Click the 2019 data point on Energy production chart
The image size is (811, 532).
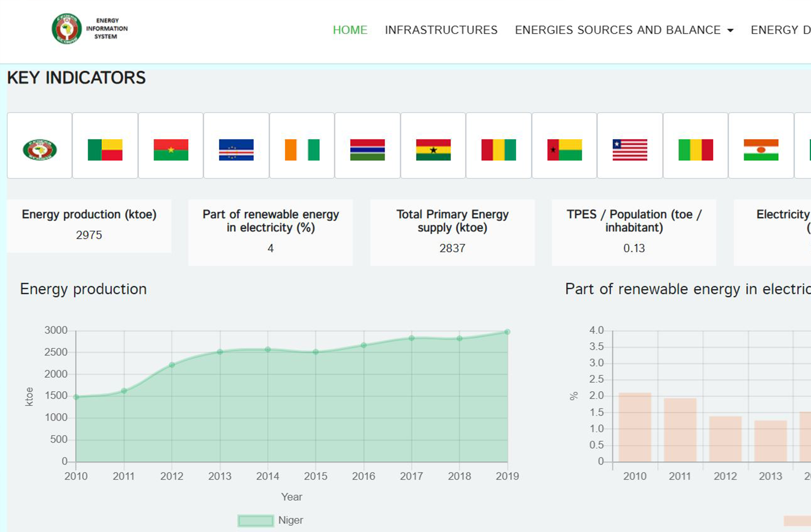(x=507, y=332)
